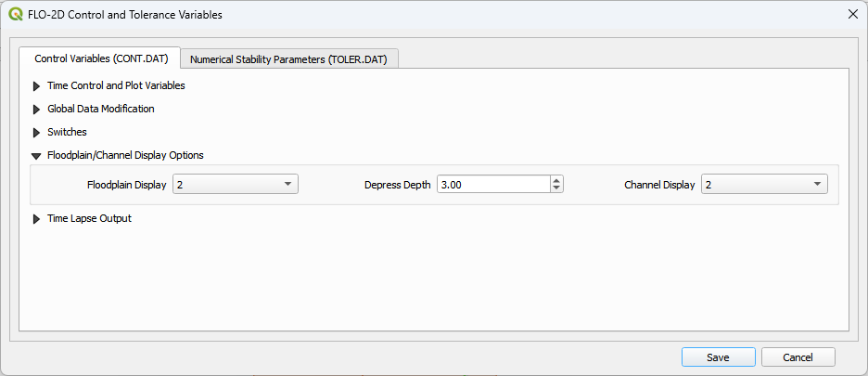Click the Time Lapse Output section title
868x376 pixels.
89,219
